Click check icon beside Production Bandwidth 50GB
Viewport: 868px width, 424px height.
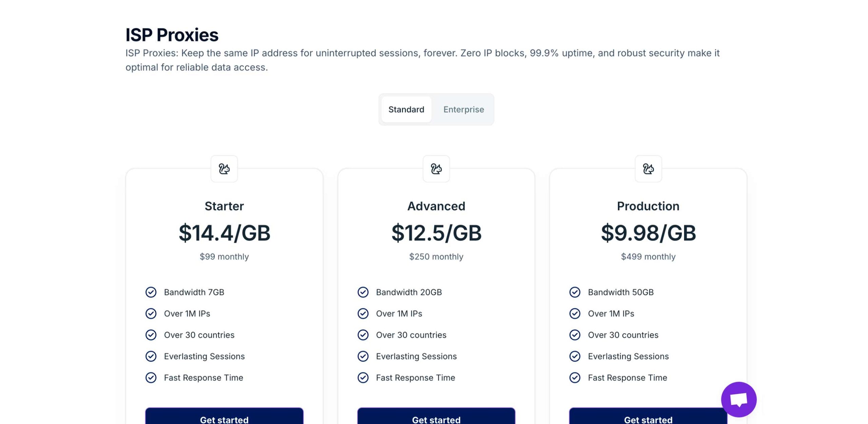pyautogui.click(x=575, y=292)
